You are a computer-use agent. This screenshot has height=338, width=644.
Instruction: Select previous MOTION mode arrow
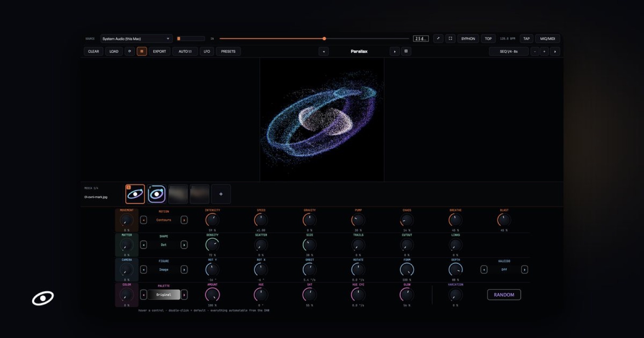[x=144, y=220]
